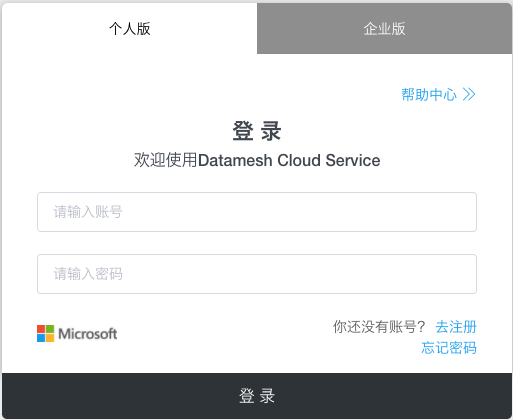Click the bold 登录 heading text
The image size is (513, 420).
pyautogui.click(x=257, y=131)
